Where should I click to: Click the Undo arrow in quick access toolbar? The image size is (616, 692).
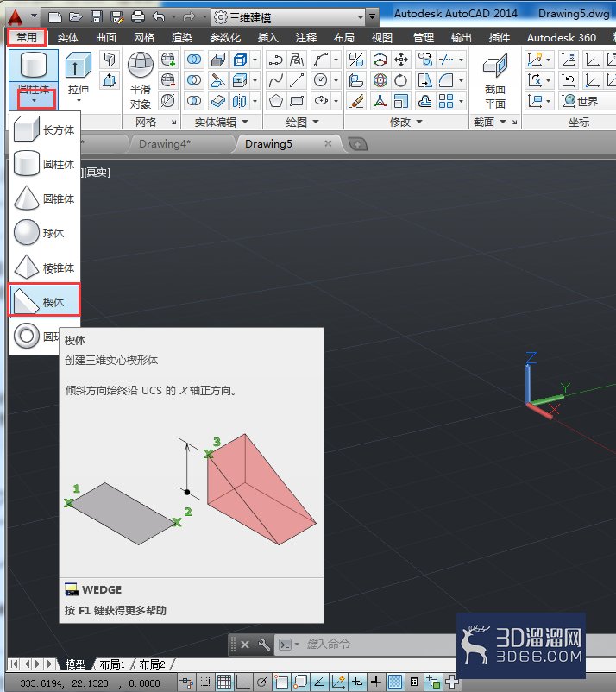click(x=159, y=16)
